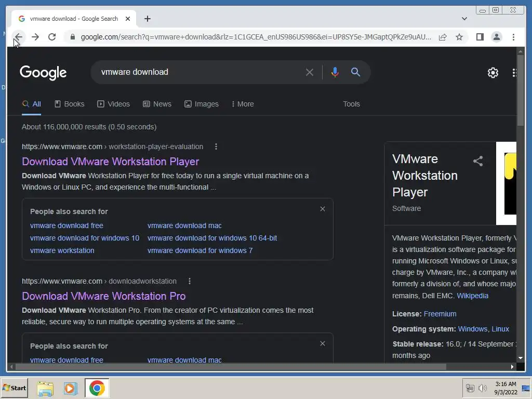This screenshot has height=399, width=532.
Task: Bookmark this tab with the star icon
Action: coord(459,37)
